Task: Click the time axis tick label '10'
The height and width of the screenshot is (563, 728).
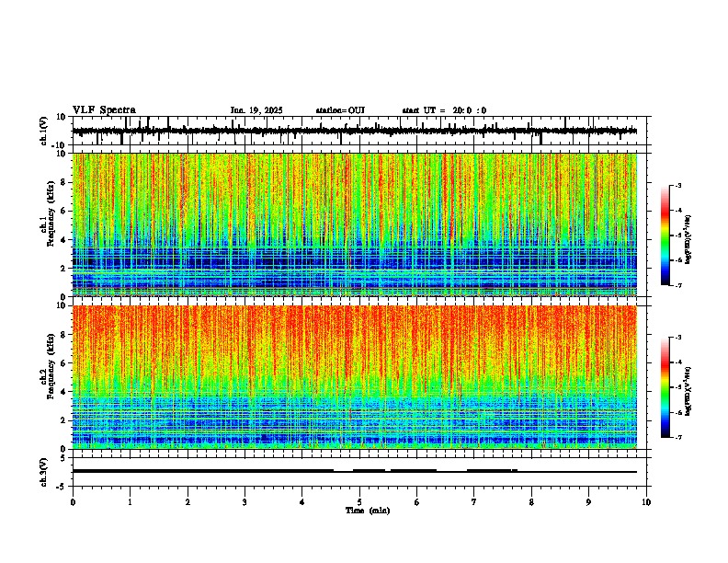Action: pyautogui.click(x=646, y=502)
